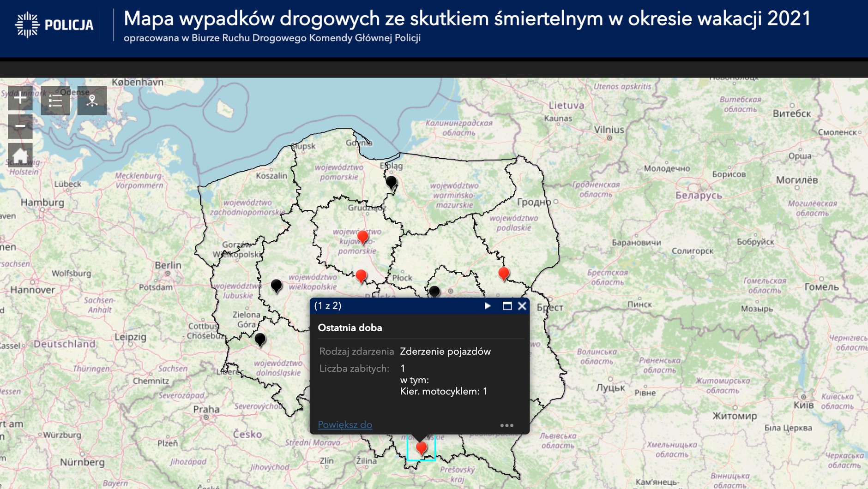Show next feature in the popup
868x489 pixels.
point(488,306)
